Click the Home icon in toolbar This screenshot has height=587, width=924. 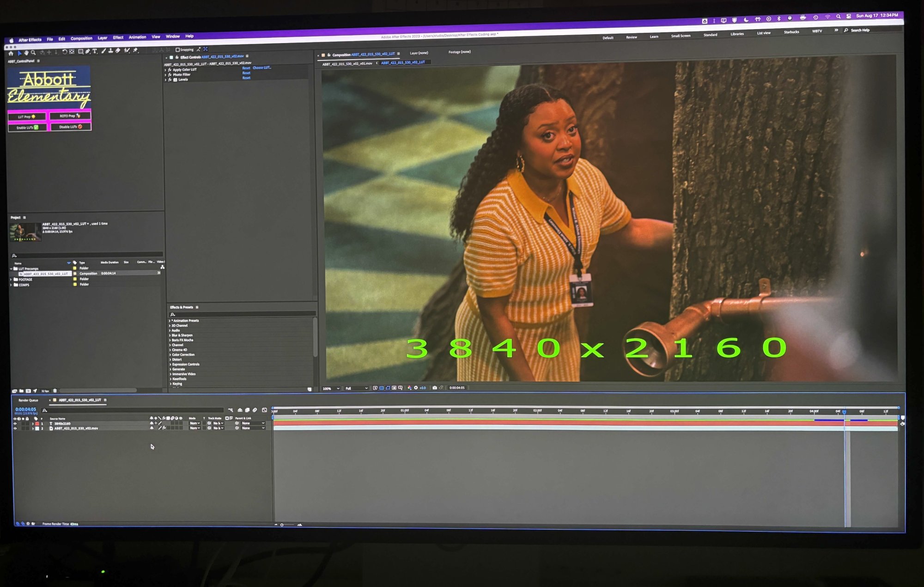11,54
